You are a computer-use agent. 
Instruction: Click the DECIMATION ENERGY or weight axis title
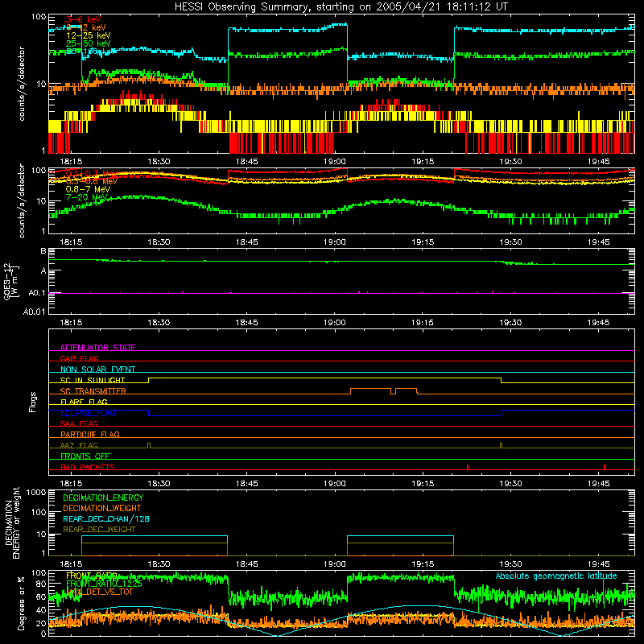pyautogui.click(x=12, y=522)
